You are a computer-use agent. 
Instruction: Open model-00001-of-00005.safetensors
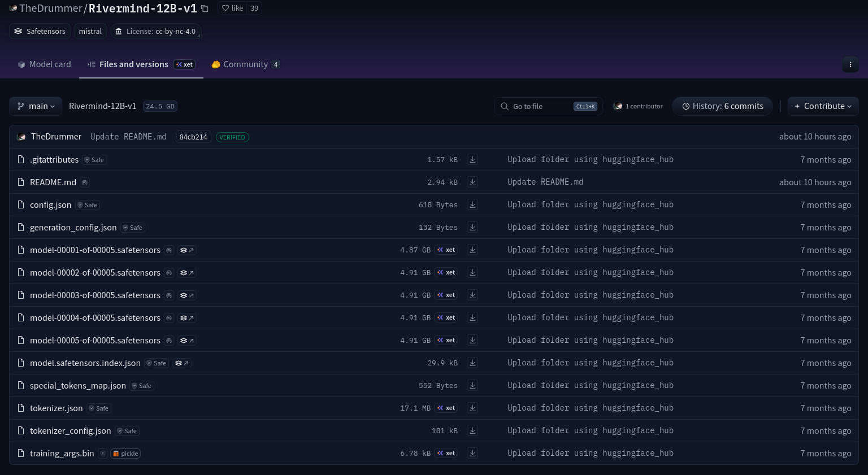[95, 250]
